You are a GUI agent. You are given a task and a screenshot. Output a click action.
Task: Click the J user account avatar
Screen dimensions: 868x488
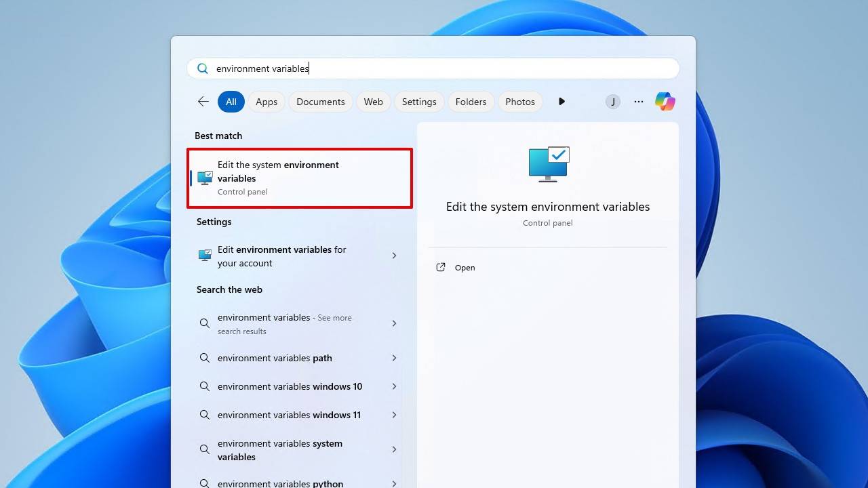point(613,102)
